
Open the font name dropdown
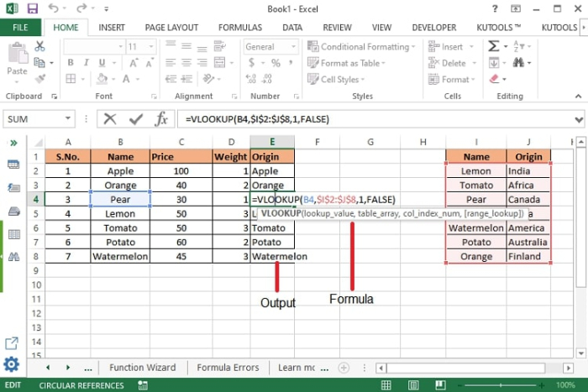point(120,46)
